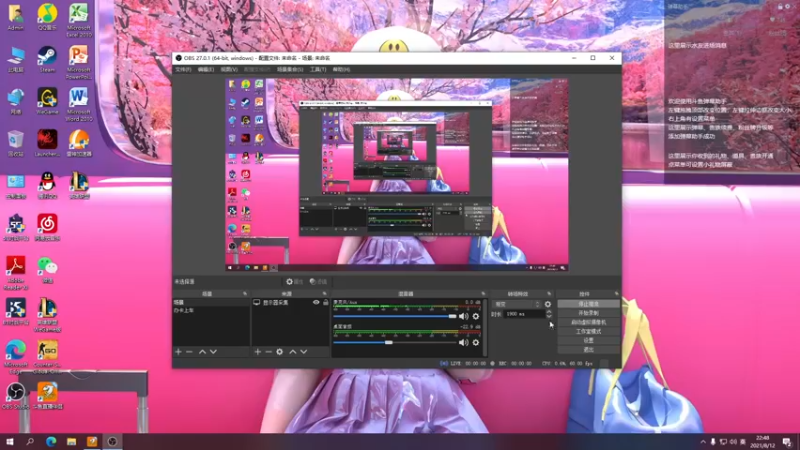Pop out the Sources dock using its header icon
The height and width of the screenshot is (450, 800).
[324, 294]
